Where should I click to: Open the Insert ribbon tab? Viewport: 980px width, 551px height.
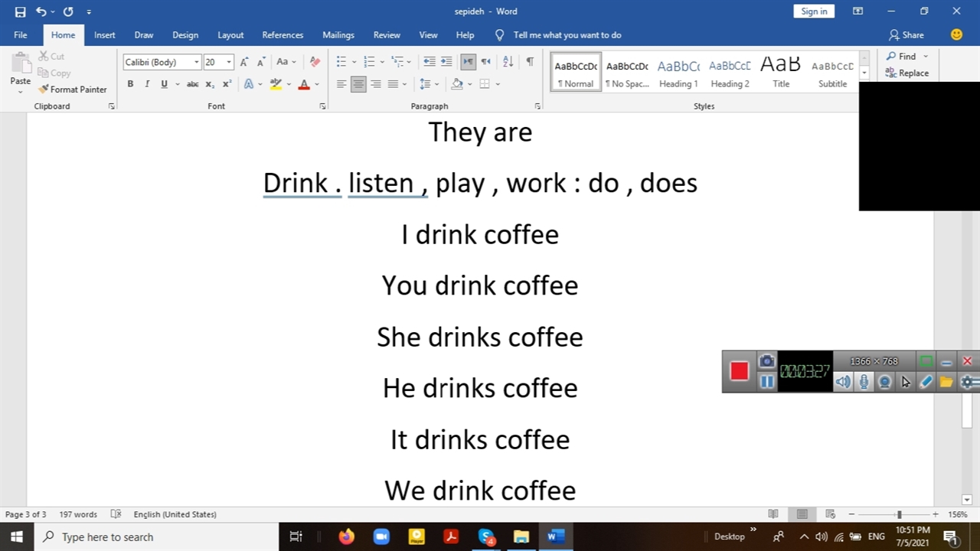[x=104, y=35]
